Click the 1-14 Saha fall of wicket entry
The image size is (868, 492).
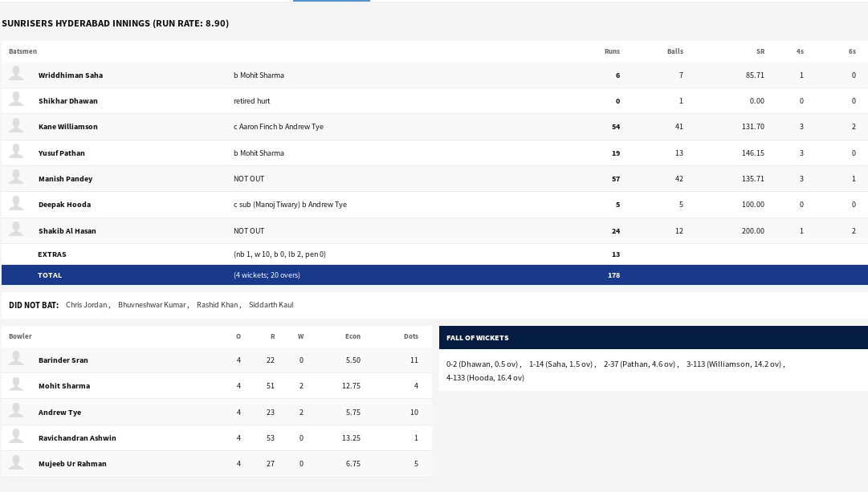point(560,364)
